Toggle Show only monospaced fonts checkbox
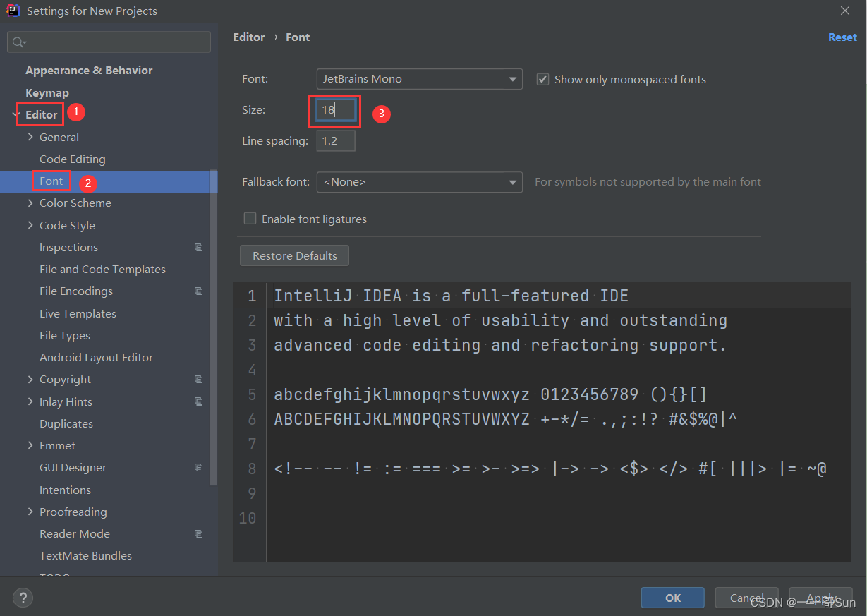The image size is (867, 616). pos(542,79)
